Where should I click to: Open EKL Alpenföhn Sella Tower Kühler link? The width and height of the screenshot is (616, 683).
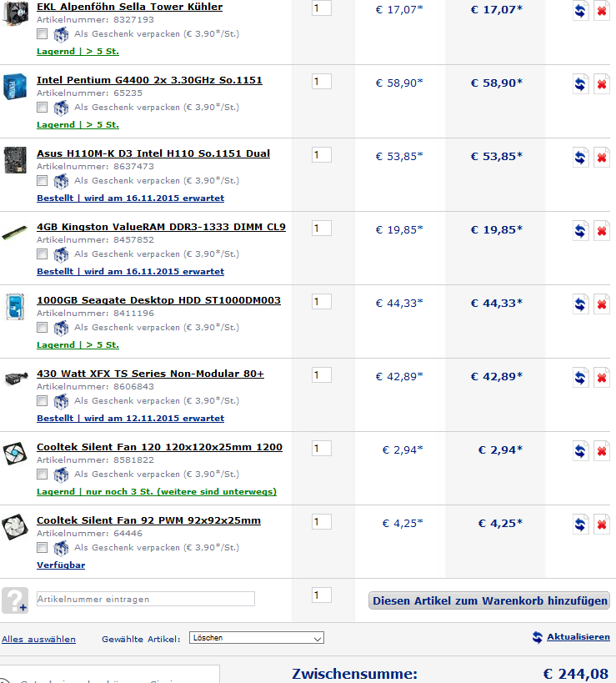pyautogui.click(x=130, y=7)
